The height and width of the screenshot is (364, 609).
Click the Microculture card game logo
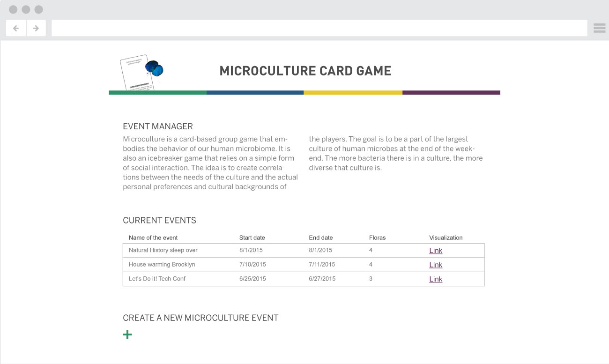click(141, 73)
